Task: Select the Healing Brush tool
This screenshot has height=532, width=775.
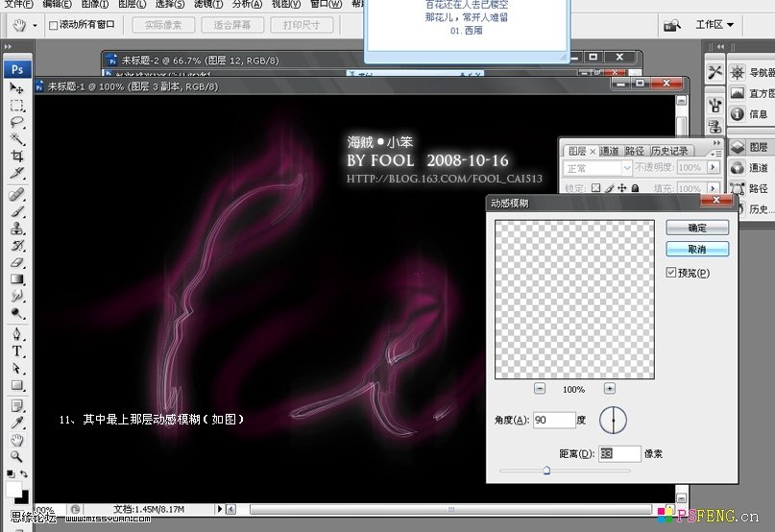Action: pos(16,194)
